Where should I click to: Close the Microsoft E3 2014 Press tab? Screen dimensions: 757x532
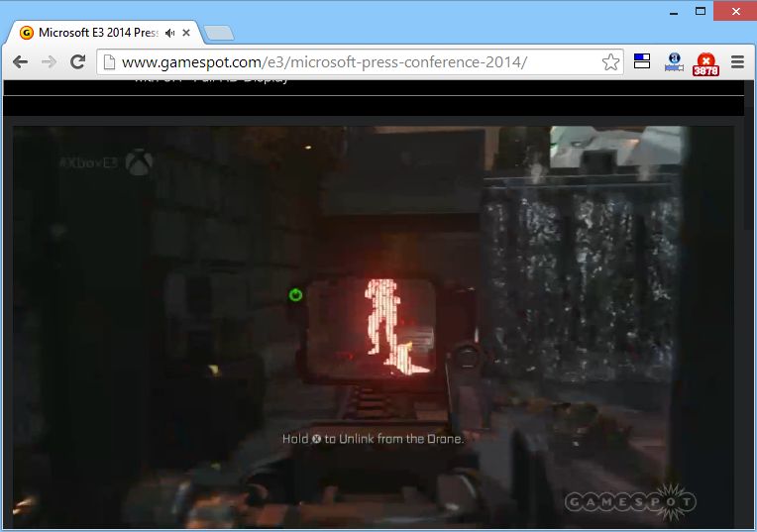coord(186,33)
